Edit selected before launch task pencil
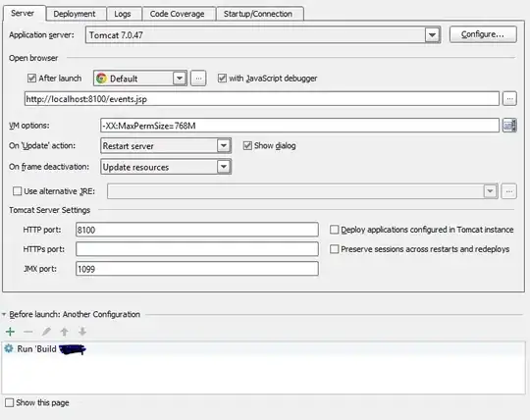 (x=46, y=332)
